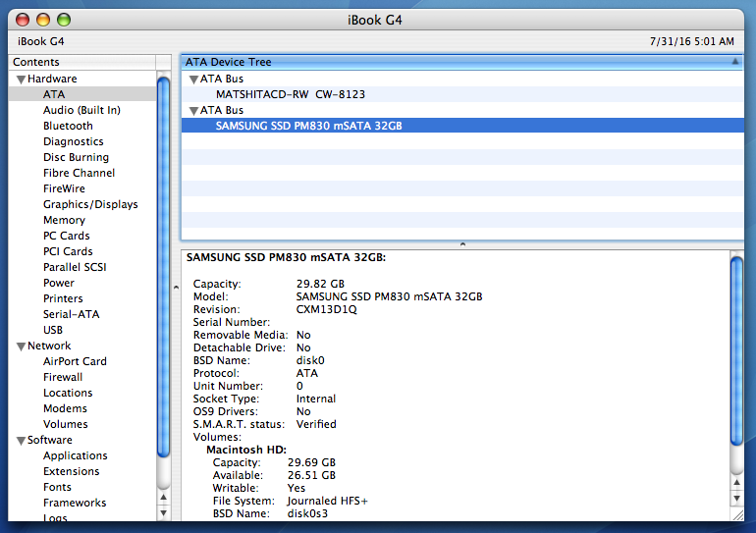Click the Contents column header

pyautogui.click(x=81, y=62)
